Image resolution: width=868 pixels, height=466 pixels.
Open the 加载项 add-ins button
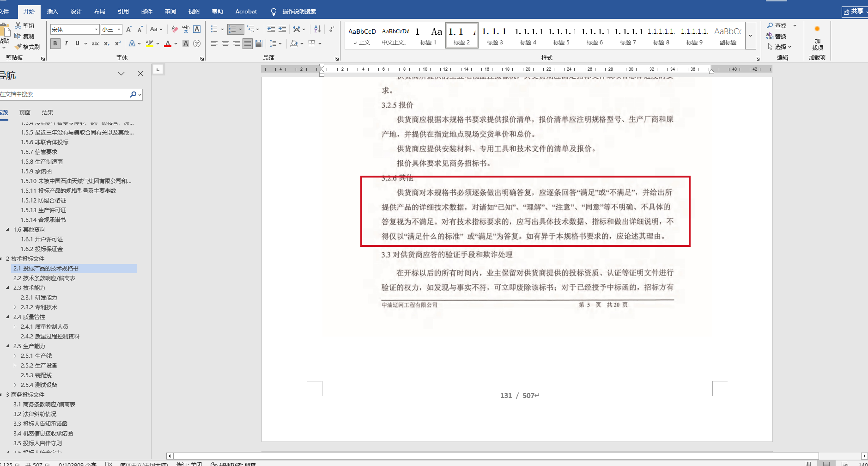817,37
